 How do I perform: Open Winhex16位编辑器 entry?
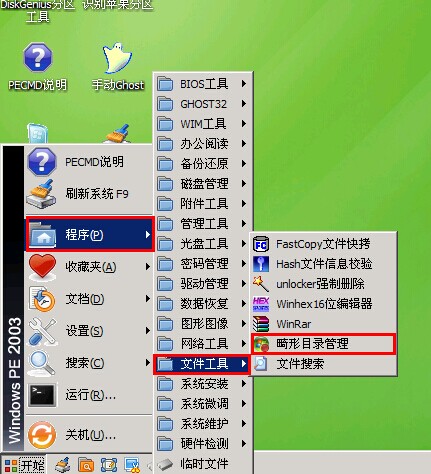coord(323,304)
